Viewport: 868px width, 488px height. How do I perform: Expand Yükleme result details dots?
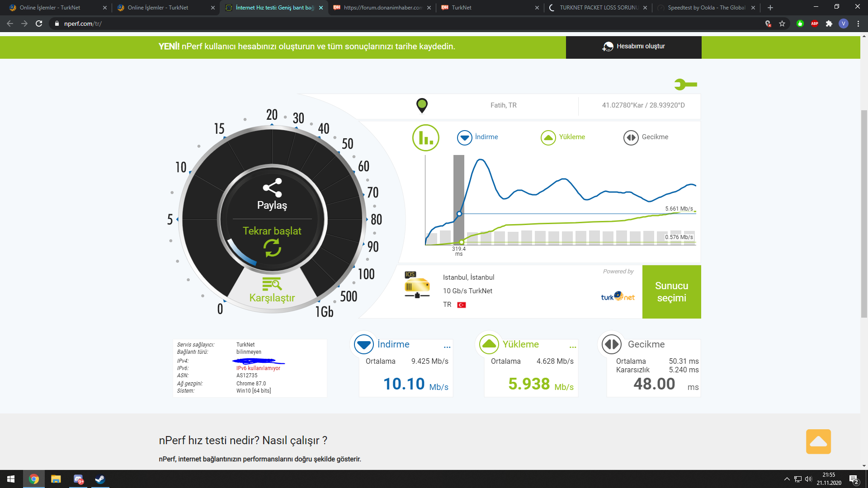(573, 347)
